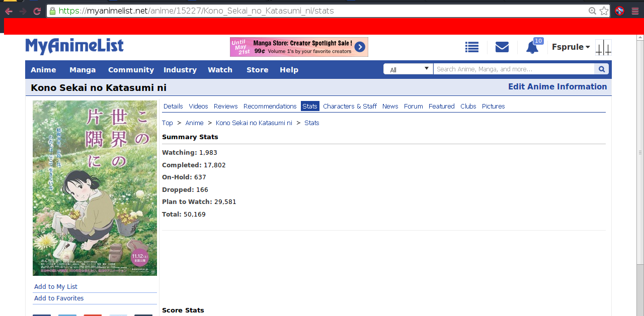
Task: Expand the Fsprule account dropdown
Action: click(571, 47)
